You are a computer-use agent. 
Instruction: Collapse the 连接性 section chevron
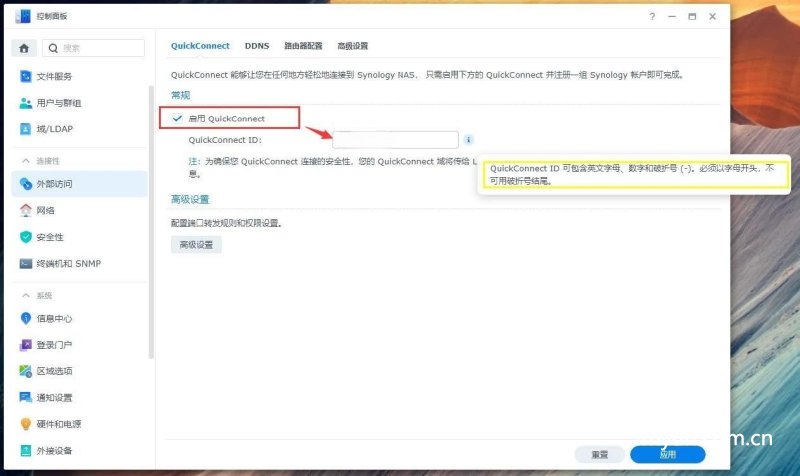point(26,161)
